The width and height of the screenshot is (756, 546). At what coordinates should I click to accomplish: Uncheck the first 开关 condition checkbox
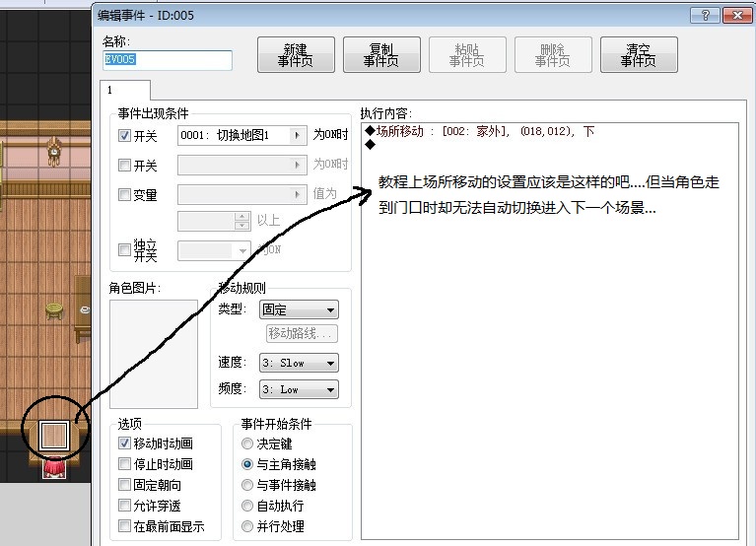pos(124,136)
